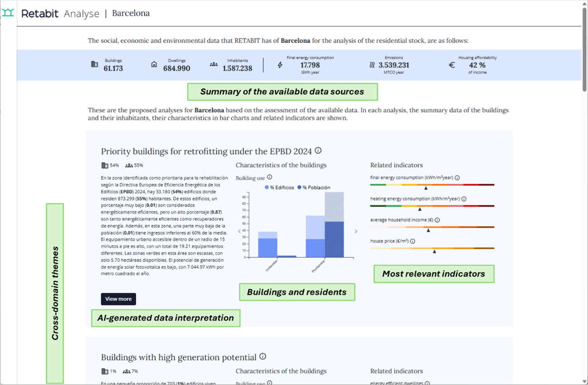Click the Unifamiliar Edificios bar
The height and width of the screenshot is (385, 588).
coord(268,244)
